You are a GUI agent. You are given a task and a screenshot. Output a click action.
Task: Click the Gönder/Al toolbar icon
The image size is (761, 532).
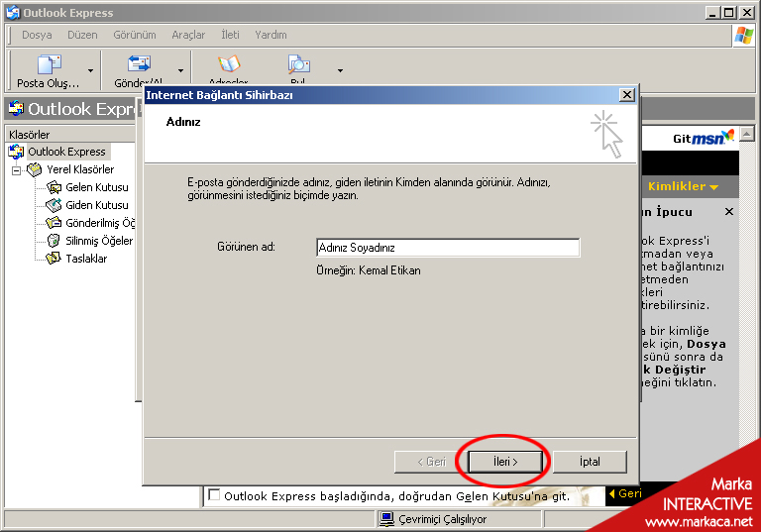140,64
